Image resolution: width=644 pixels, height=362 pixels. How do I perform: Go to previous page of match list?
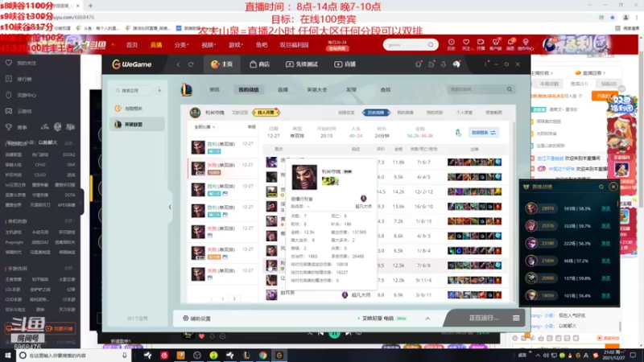click(212, 298)
